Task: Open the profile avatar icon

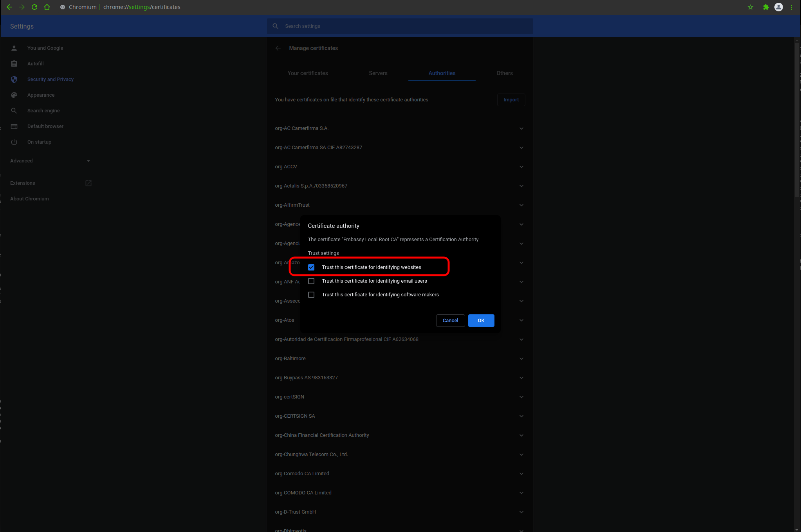Action: (x=779, y=7)
